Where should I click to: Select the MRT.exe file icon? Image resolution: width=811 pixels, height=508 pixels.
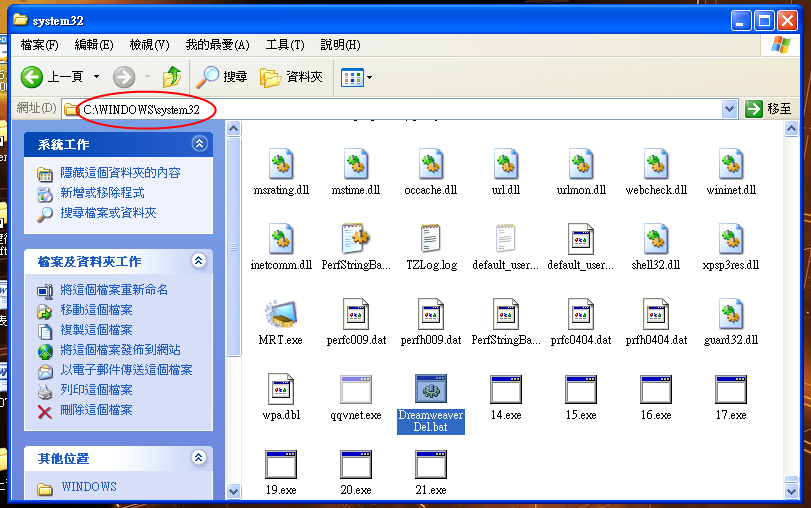point(281,314)
